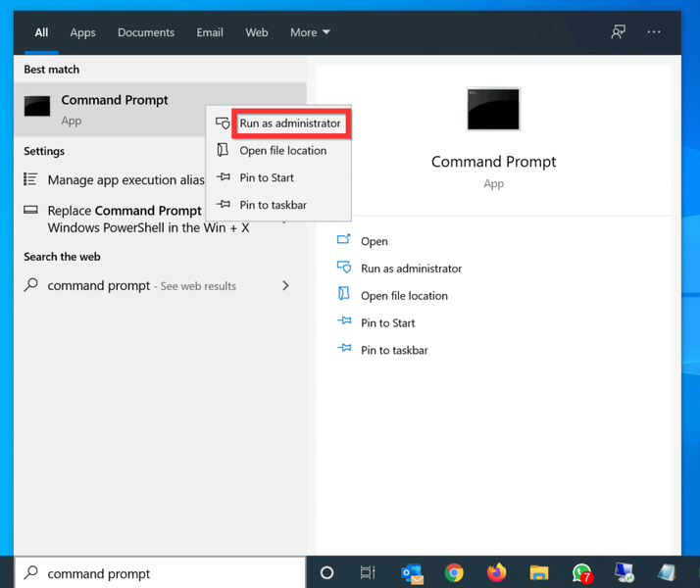This screenshot has height=588, width=700.
Task: Click the search box containing command prompt
Action: point(160,573)
